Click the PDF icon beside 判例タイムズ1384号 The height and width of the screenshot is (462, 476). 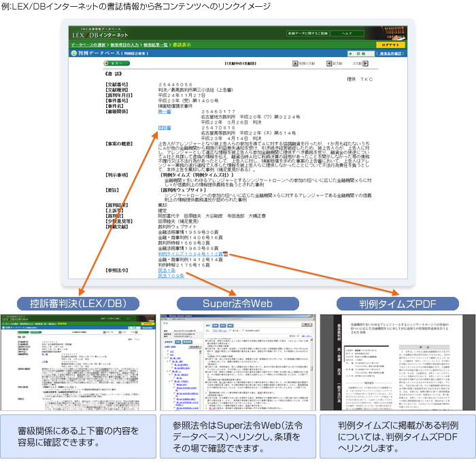pyautogui.click(x=225, y=253)
